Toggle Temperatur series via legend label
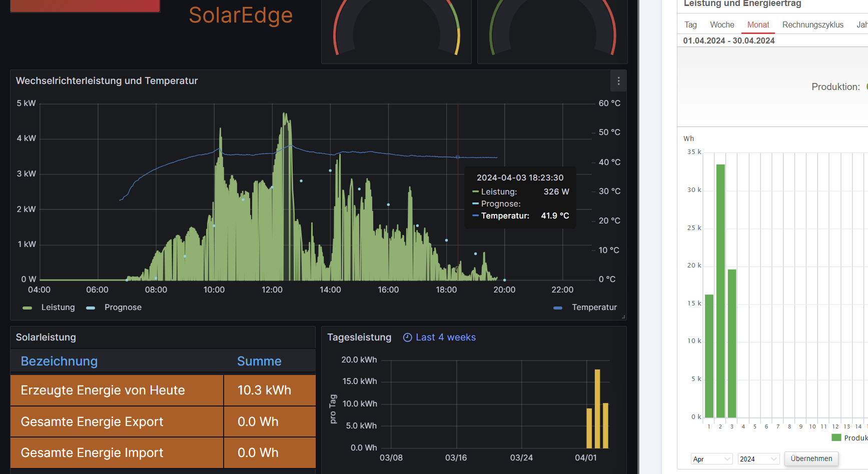 [x=594, y=307]
